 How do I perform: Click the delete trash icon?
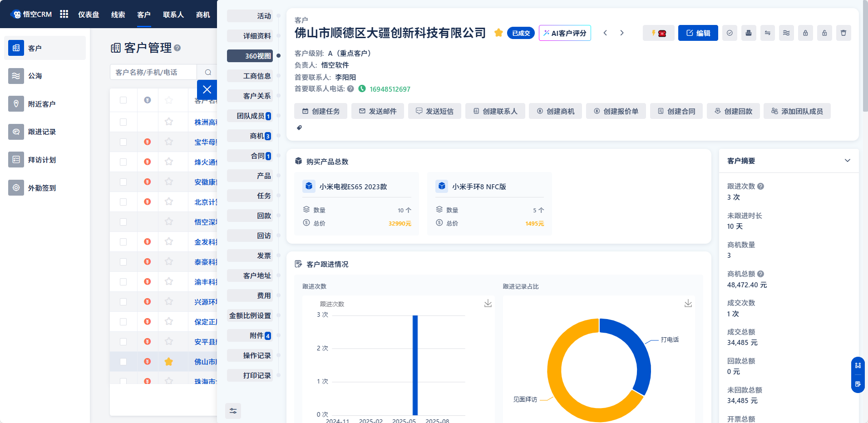(843, 33)
